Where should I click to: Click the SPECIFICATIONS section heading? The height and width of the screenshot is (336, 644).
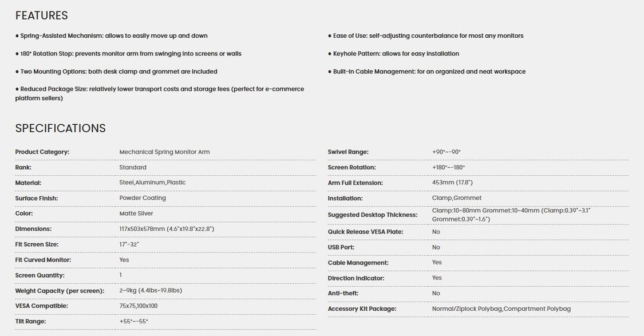coord(60,128)
